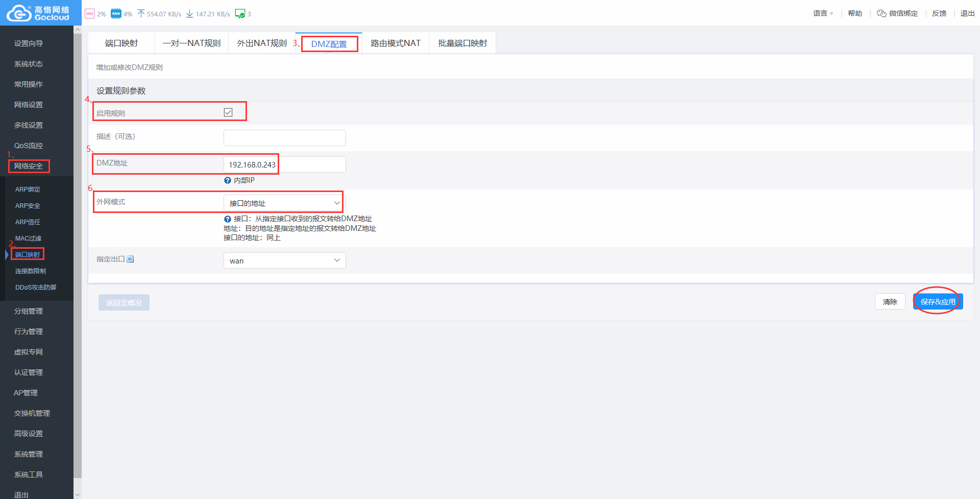Click the green online devices icon
Viewport: 980px width, 499px height.
click(x=240, y=14)
